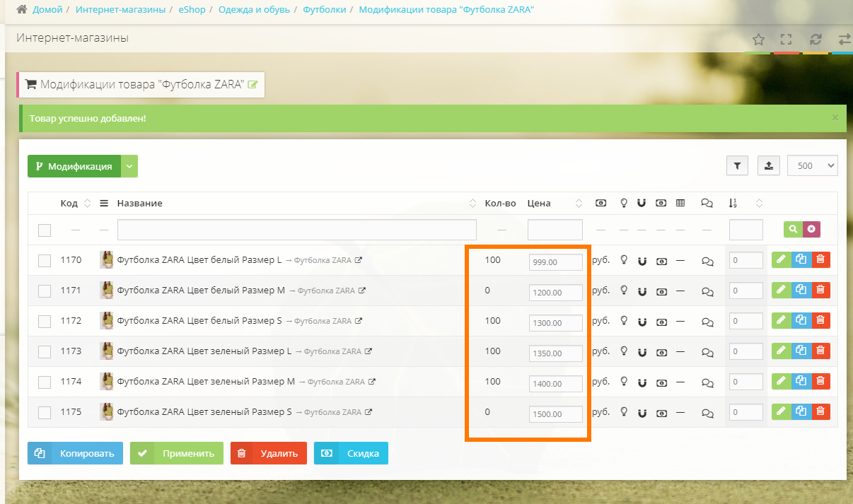Click parent link Футболка ZARA in row 1174
Image resolution: width=853 pixels, height=504 pixels.
click(x=337, y=382)
